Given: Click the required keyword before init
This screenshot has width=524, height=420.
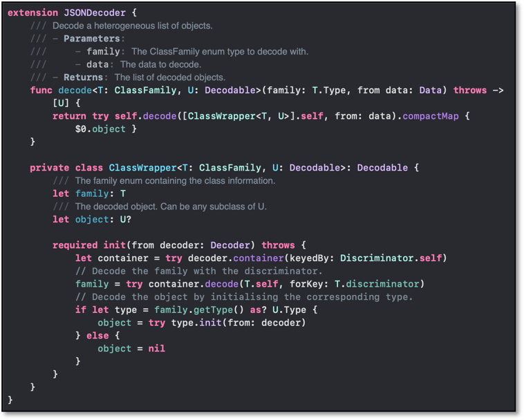Looking at the screenshot, I should [75, 245].
